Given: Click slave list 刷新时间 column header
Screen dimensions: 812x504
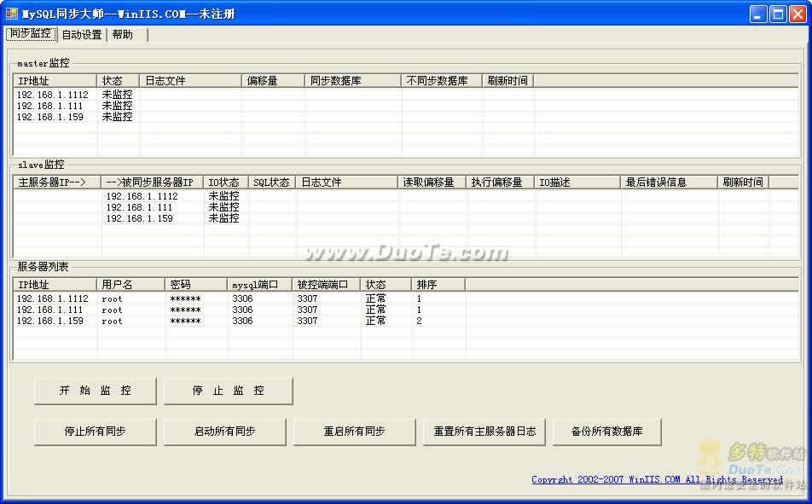Looking at the screenshot, I should [x=743, y=182].
